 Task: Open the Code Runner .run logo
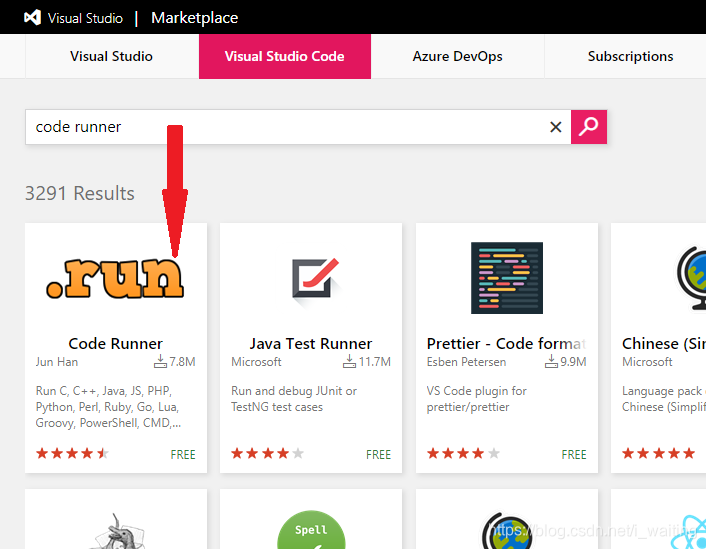115,278
